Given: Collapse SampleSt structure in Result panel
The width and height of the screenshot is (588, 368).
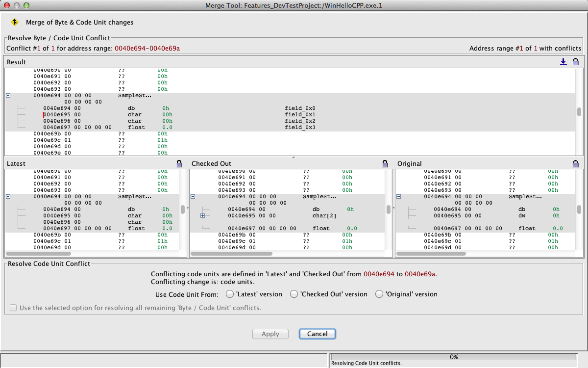Looking at the screenshot, I should [8, 96].
